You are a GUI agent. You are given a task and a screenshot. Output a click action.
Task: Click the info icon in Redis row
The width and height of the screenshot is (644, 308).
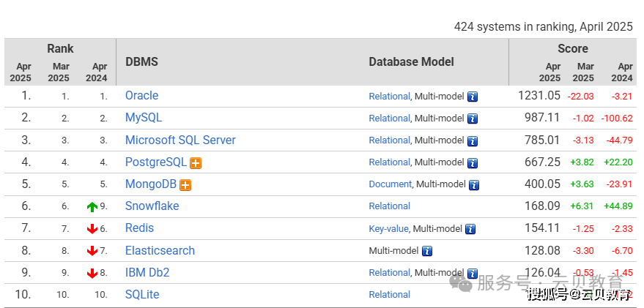(470, 229)
